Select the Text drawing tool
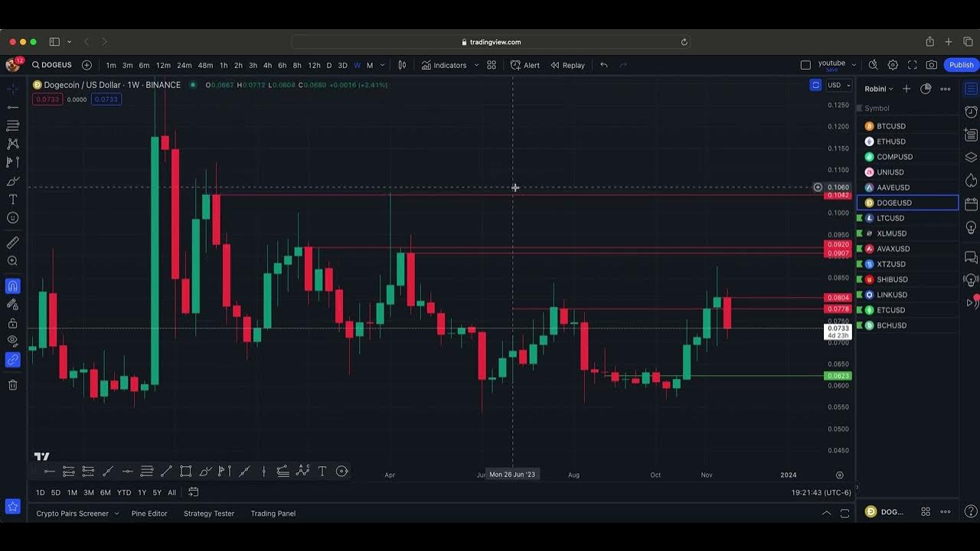Viewport: 980px width, 551px height. point(12,199)
